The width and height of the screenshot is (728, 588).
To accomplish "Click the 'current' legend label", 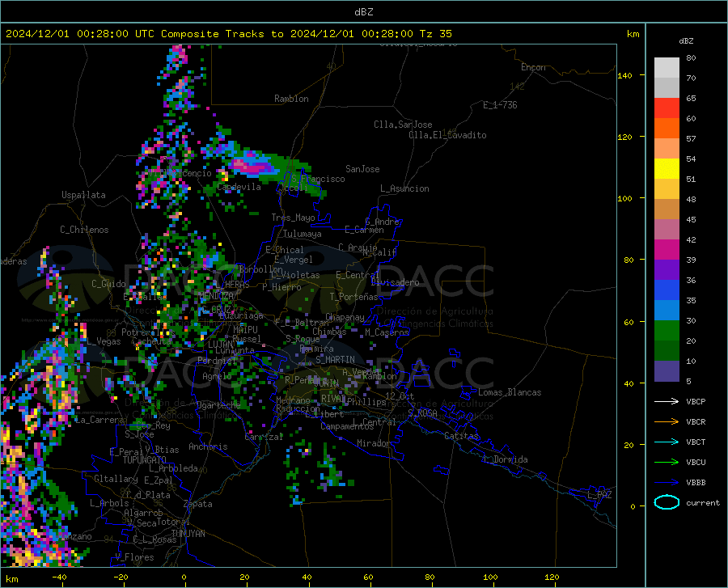I will 703,502.
